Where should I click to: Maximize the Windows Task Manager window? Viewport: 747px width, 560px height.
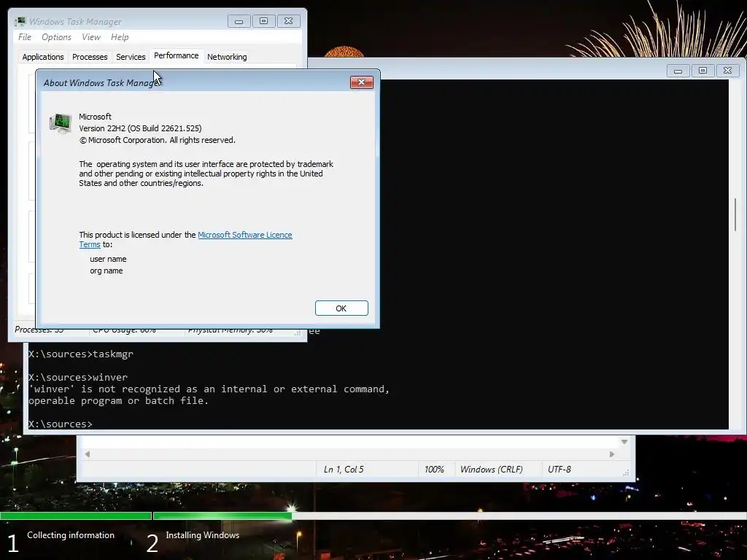point(263,21)
